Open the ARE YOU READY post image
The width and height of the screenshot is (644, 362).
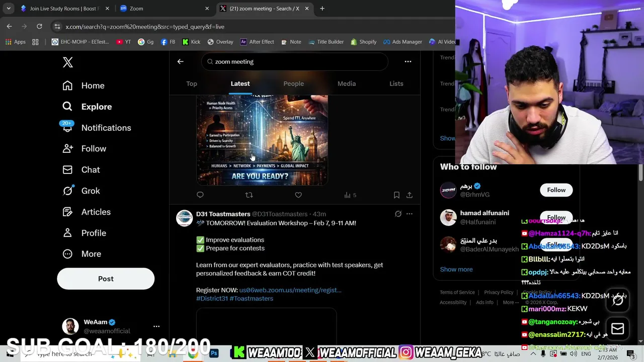click(262, 140)
